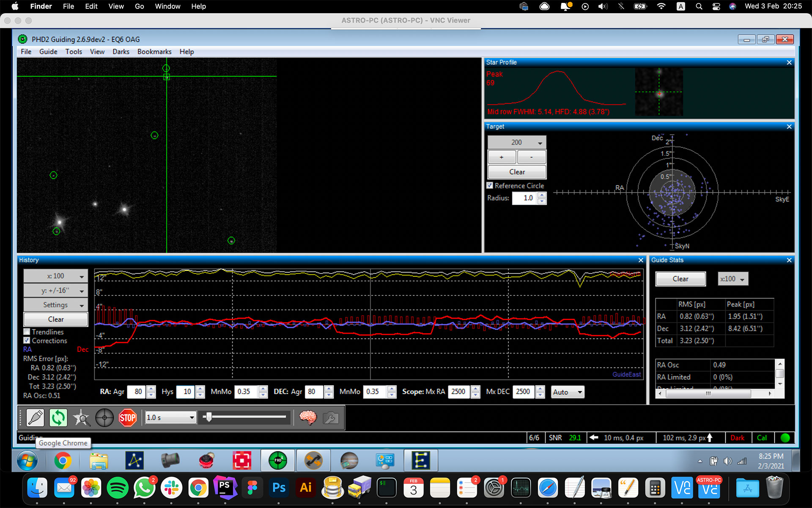Open the File menu in PHD2

point(26,52)
